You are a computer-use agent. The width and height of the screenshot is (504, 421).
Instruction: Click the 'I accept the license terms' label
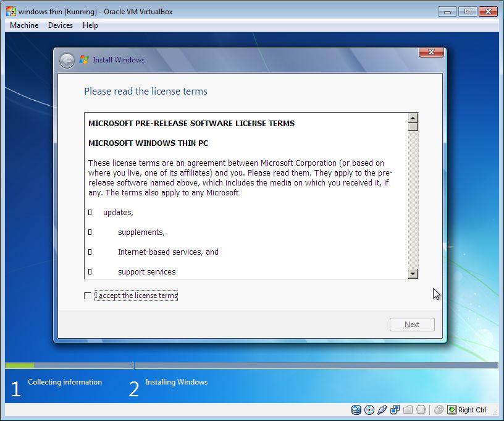(136, 296)
